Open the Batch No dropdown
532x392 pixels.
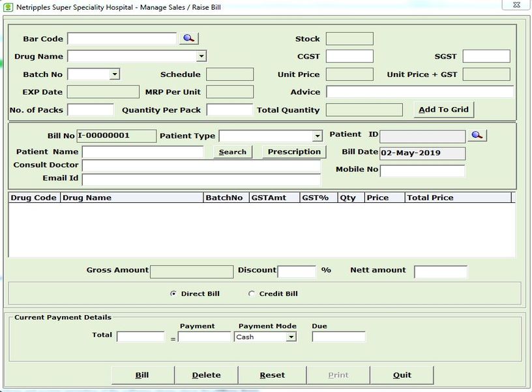click(115, 74)
